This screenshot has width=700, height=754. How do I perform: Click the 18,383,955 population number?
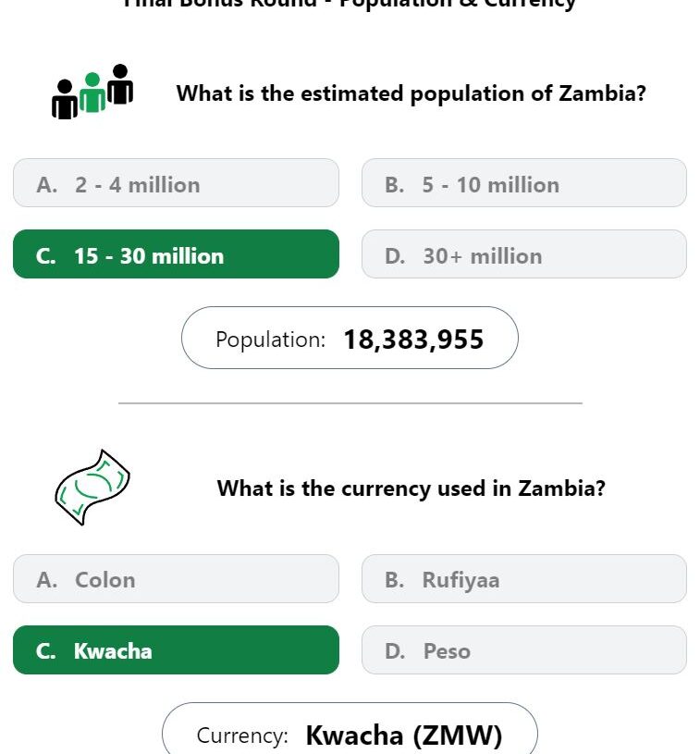click(413, 340)
